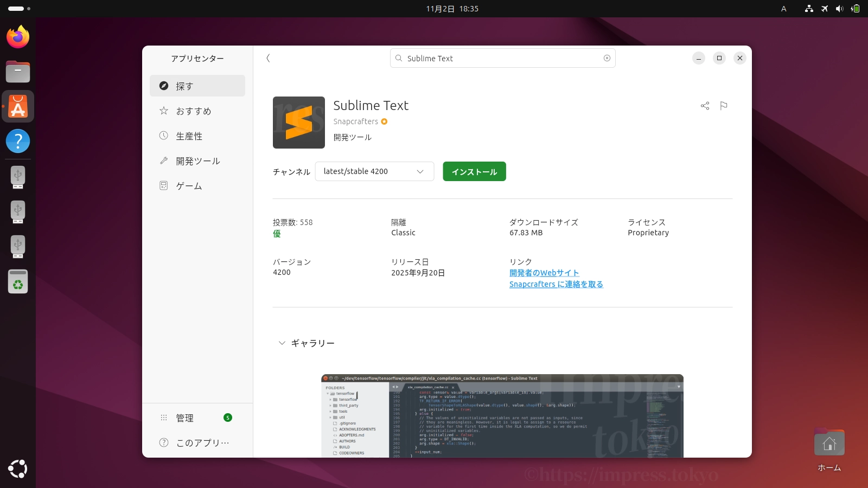This screenshot has height=488, width=868.
Task: Open the このアプリ… (About) entry
Action: (x=197, y=442)
